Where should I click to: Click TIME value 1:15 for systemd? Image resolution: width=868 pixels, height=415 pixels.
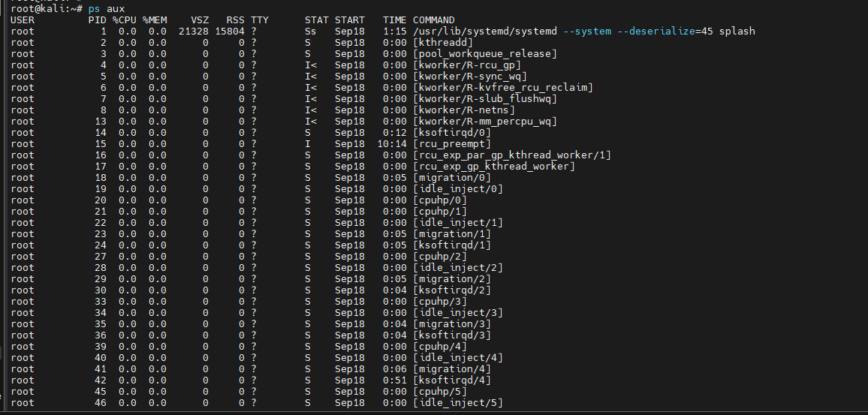coord(395,31)
